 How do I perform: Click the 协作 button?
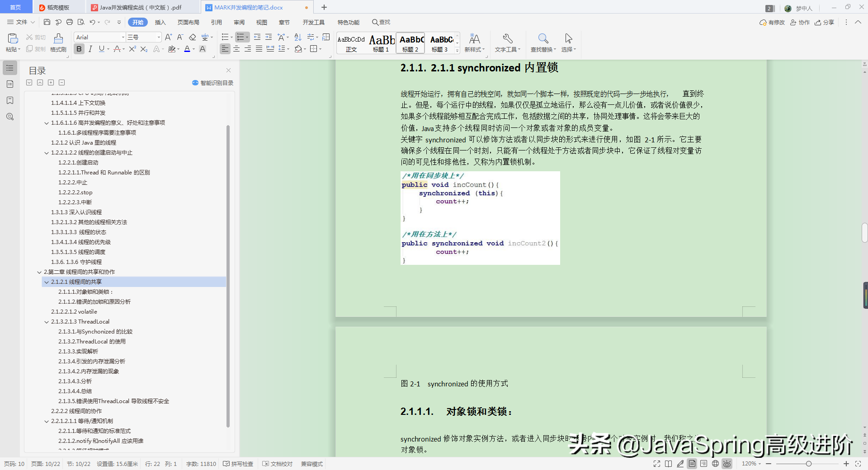(800, 22)
